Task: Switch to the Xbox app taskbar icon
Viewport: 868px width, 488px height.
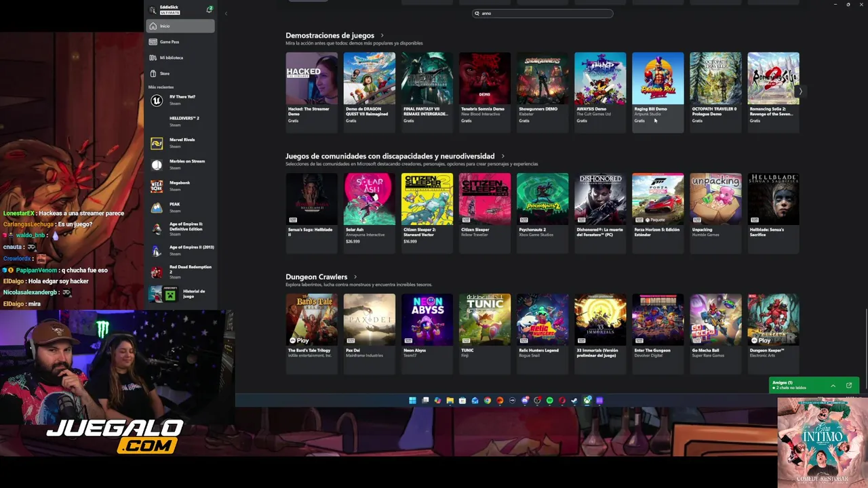Action: (x=587, y=401)
